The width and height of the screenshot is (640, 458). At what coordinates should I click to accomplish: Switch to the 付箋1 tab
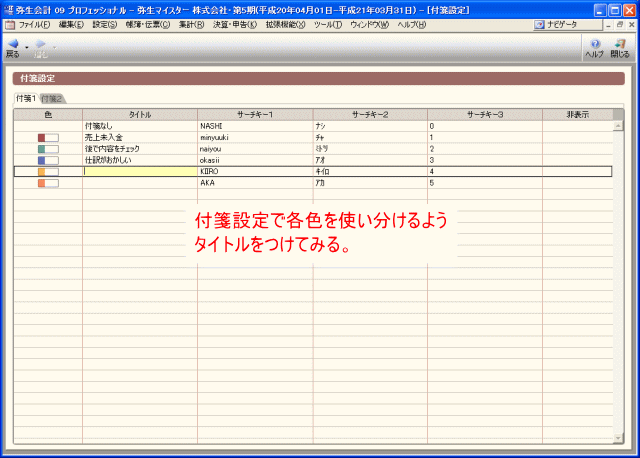(x=26, y=98)
